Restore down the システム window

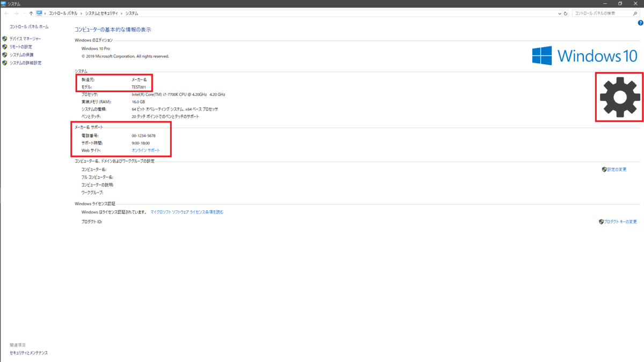620,4
